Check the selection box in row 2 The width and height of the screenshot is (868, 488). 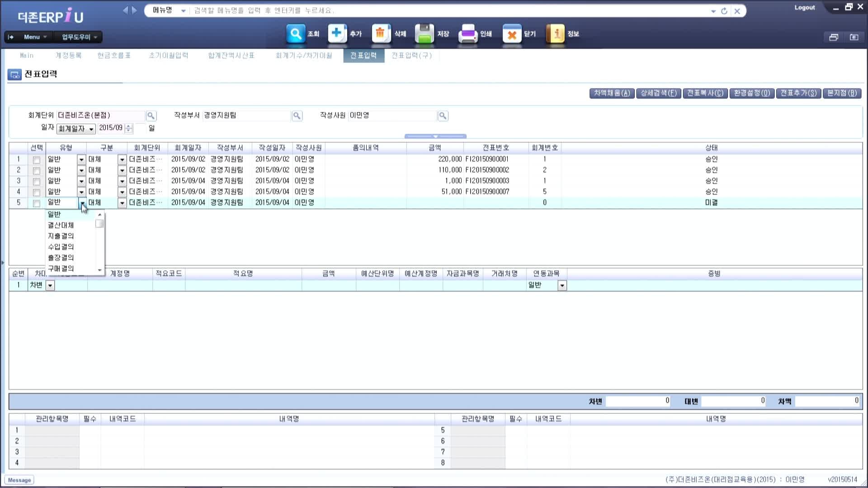(37, 171)
